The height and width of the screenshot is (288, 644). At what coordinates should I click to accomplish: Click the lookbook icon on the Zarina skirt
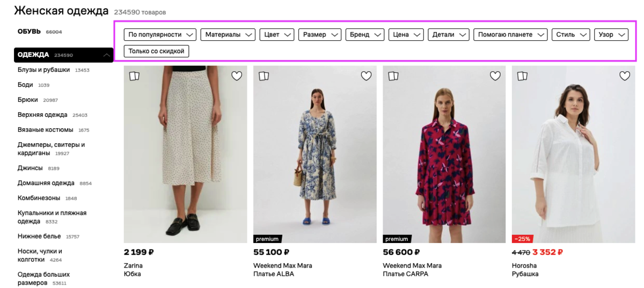point(134,76)
